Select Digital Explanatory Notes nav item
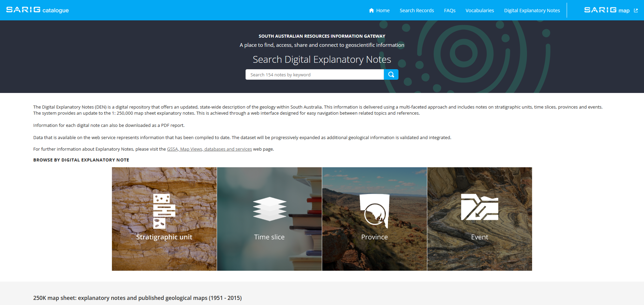This screenshot has height=305, width=644. click(532, 11)
